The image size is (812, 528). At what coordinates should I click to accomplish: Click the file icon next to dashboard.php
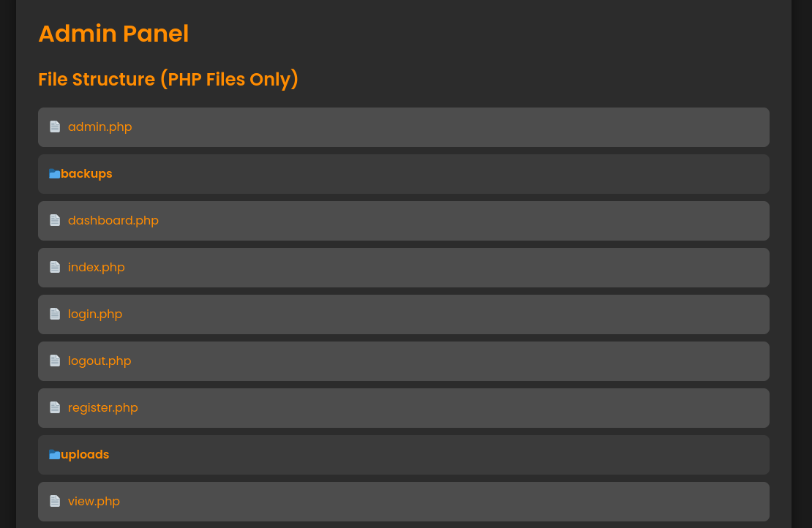pos(55,221)
